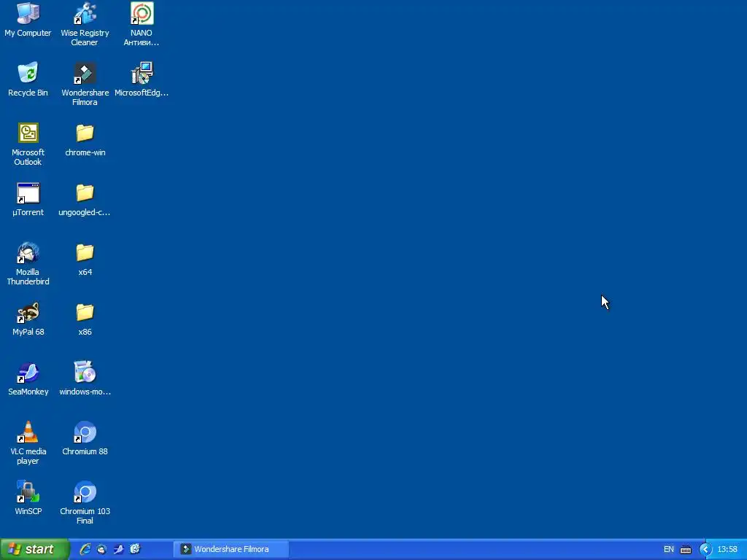Switch to Wondershare Filmora taskbar button
The image size is (747, 560).
tap(231, 549)
